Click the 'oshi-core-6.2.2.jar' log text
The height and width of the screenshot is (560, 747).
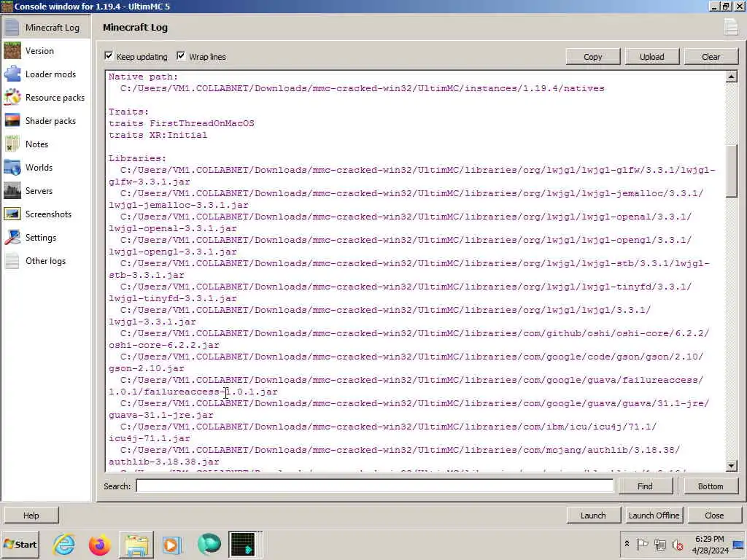[164, 345]
